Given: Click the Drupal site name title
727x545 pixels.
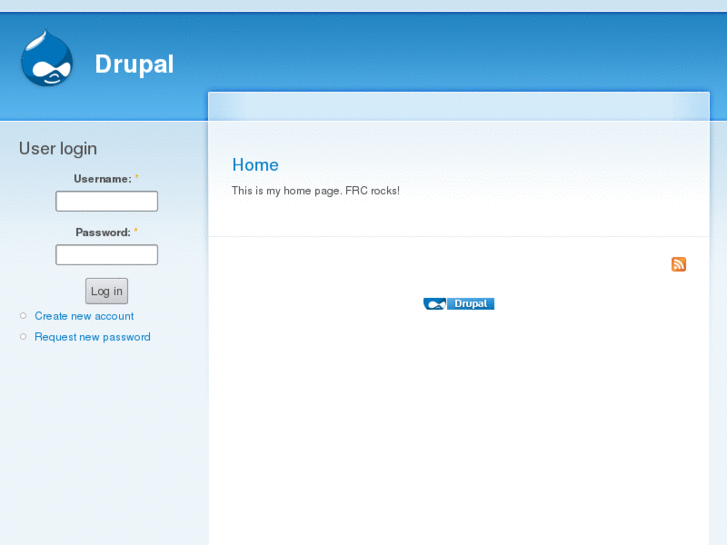Looking at the screenshot, I should coord(134,64).
